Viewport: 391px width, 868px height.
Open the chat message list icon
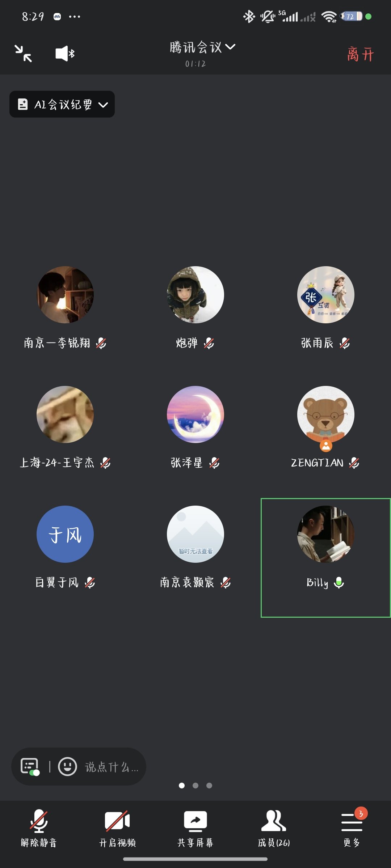30,766
